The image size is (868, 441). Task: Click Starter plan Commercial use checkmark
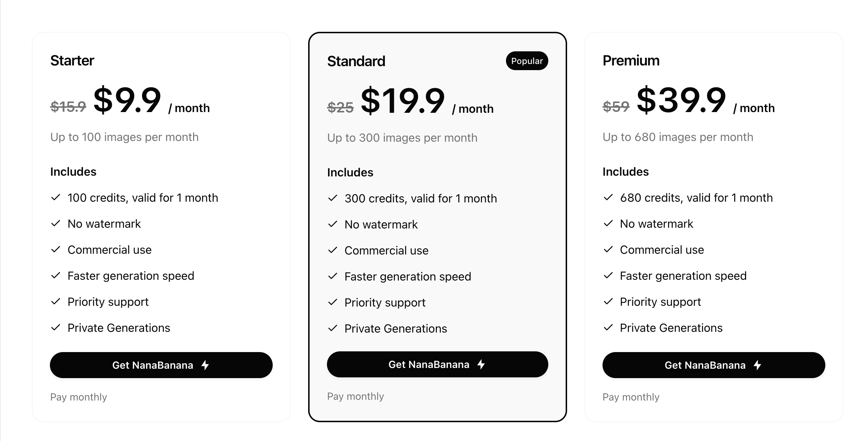tap(56, 249)
